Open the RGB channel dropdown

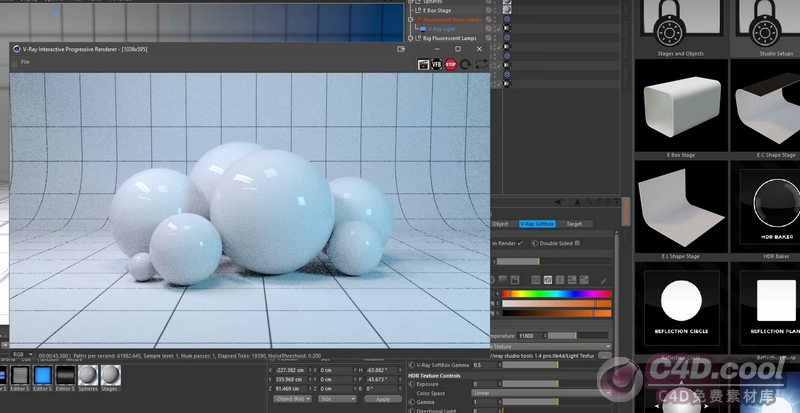click(x=23, y=354)
